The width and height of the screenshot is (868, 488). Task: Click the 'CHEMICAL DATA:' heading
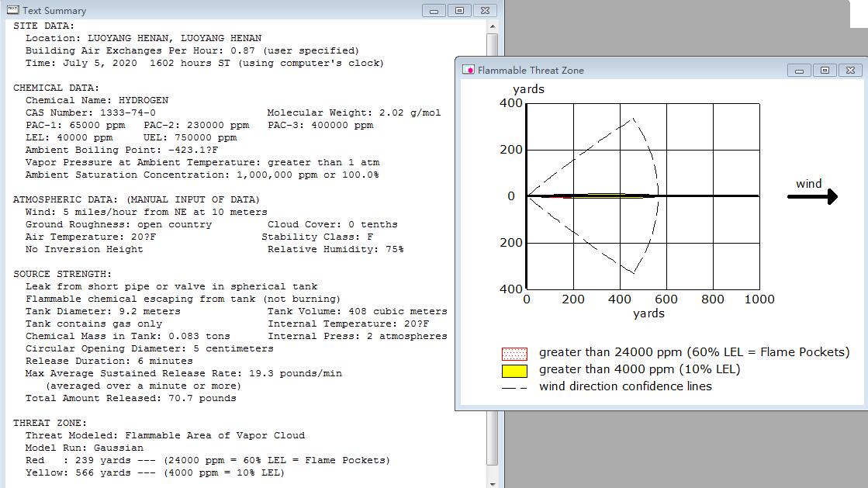(56, 88)
